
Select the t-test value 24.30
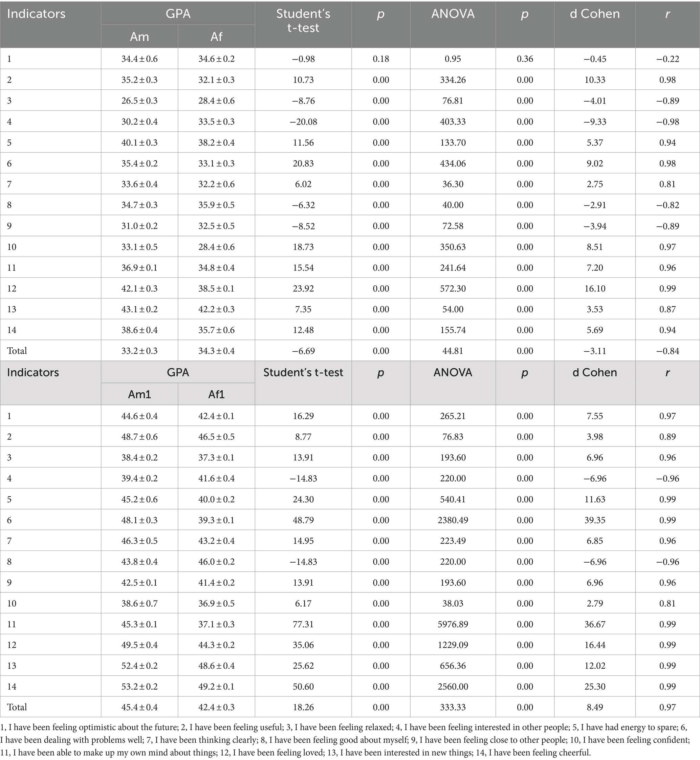pyautogui.click(x=303, y=499)
